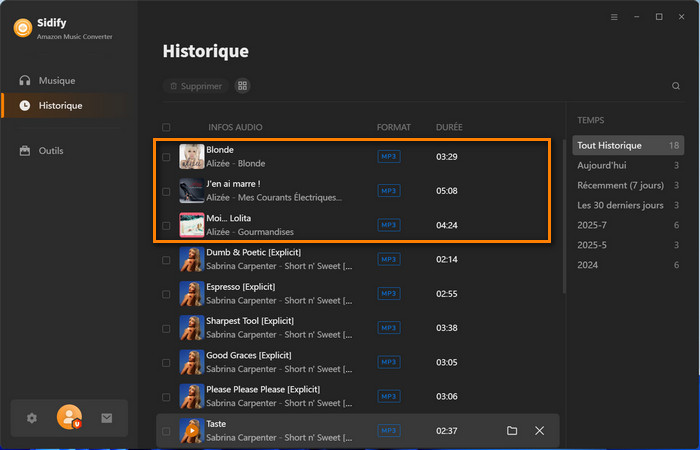Screen dimensions: 700x450
Task: Click the user profile avatar icon
Action: pyautogui.click(x=69, y=418)
